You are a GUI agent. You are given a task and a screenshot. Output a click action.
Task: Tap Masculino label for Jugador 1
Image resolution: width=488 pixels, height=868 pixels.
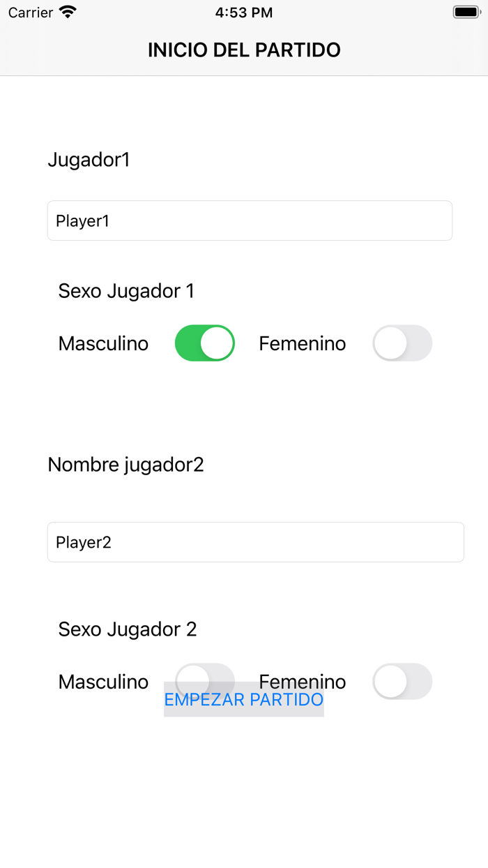point(103,343)
